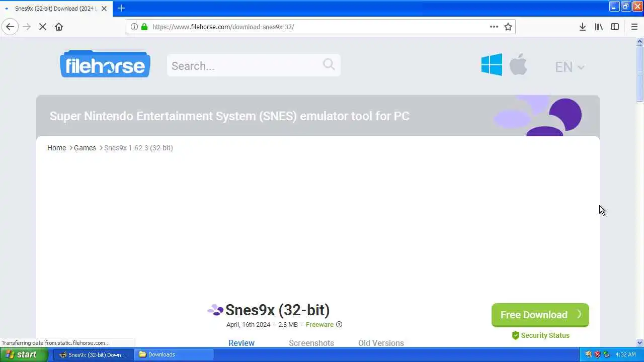644x362 pixels.
Task: Click Snes9x 1.62.3 (32-bit) breadcrumb
Action: pos(138,148)
